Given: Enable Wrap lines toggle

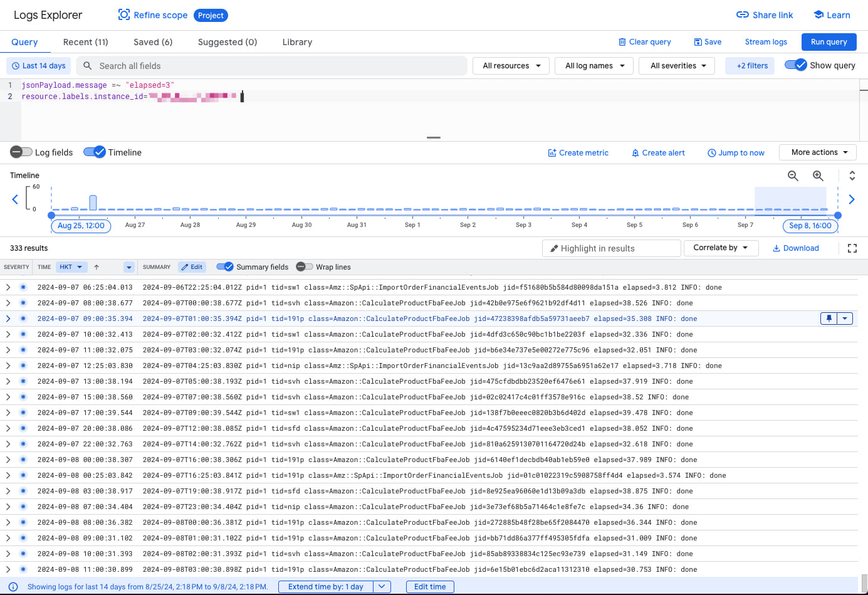Looking at the screenshot, I should tap(305, 266).
